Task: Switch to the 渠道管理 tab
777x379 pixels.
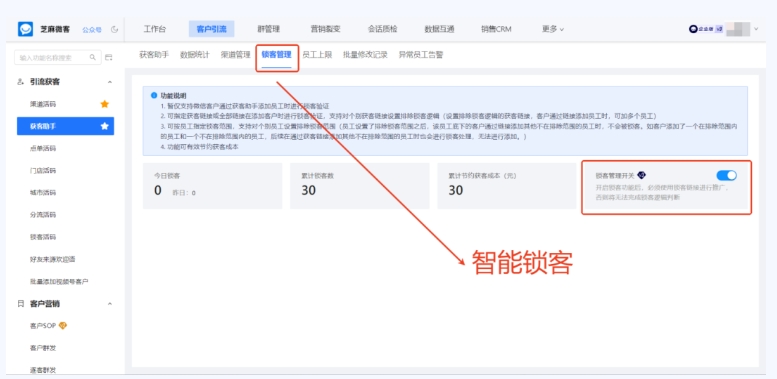Action: coord(235,55)
